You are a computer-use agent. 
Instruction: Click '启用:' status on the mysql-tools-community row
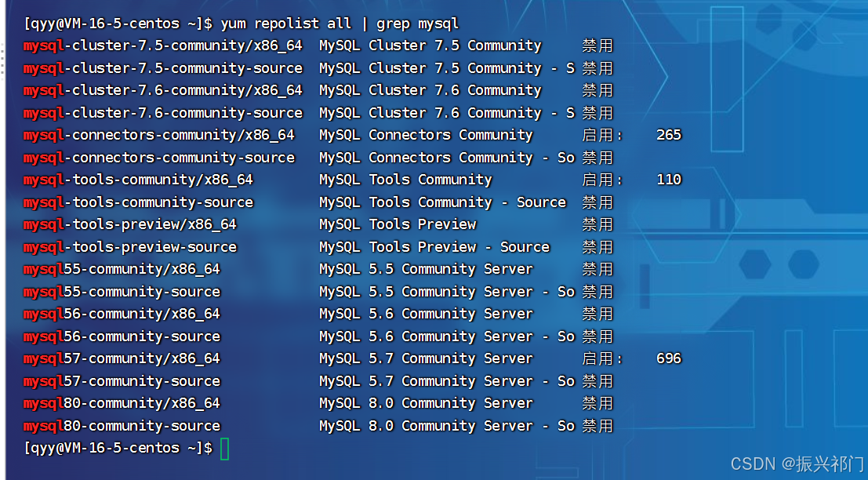coord(602,180)
